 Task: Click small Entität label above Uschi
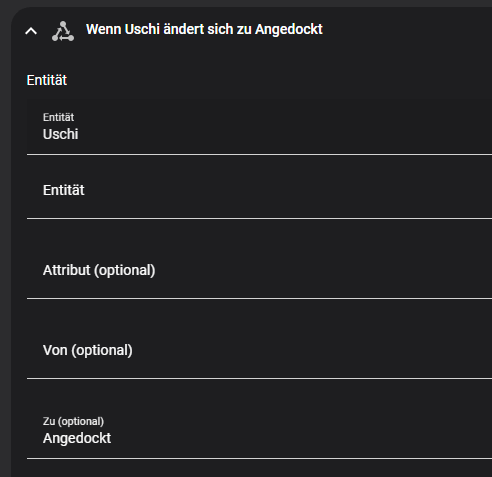pyautogui.click(x=58, y=117)
